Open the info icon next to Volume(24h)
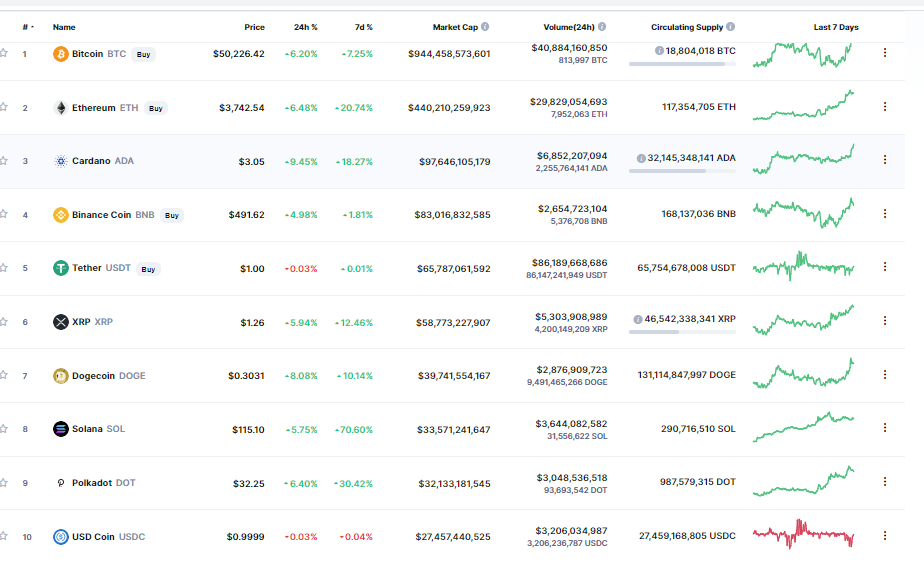924x563 pixels. (602, 27)
